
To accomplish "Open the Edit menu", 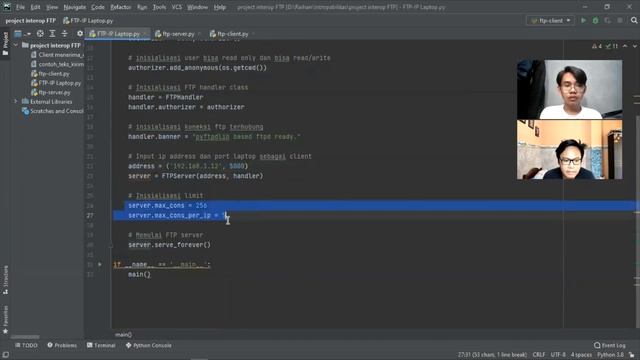I will pyautogui.click(x=35, y=7).
